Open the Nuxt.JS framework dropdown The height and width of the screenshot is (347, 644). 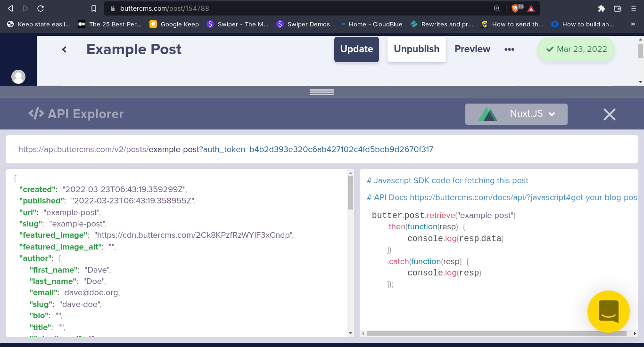(516, 114)
